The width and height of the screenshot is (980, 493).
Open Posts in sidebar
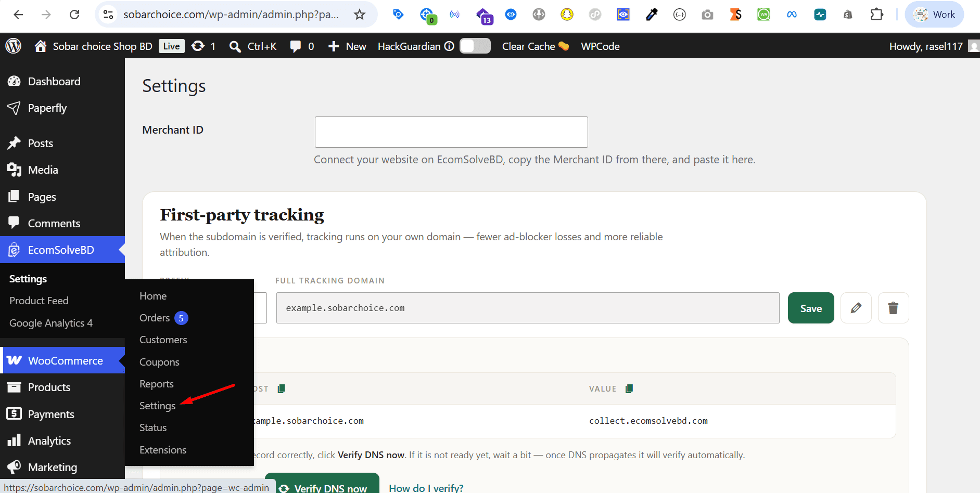(x=62, y=143)
